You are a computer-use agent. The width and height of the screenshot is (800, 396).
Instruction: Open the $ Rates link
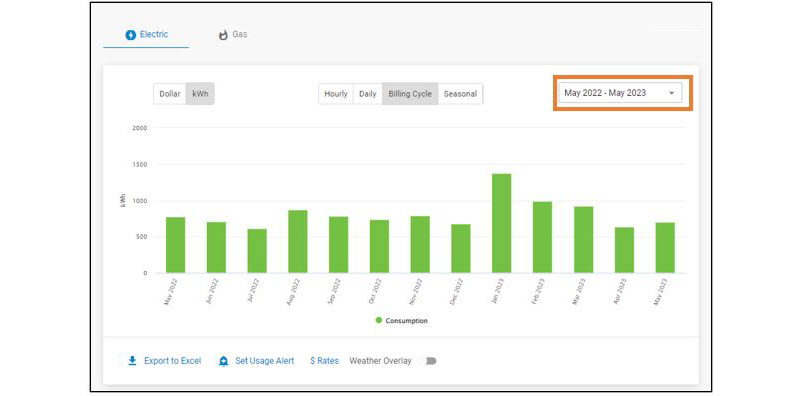324,361
